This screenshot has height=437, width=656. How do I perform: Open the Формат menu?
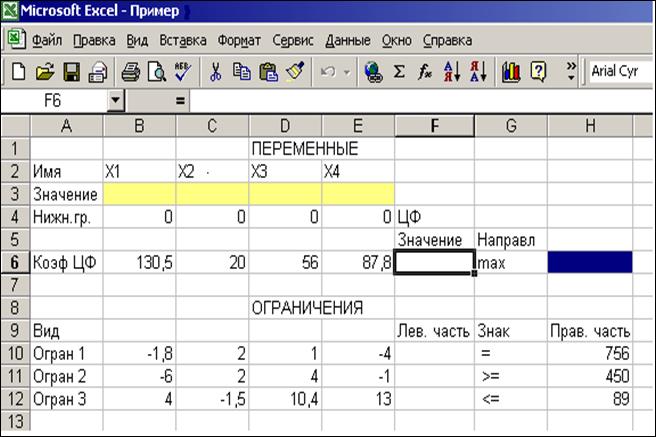point(239,40)
